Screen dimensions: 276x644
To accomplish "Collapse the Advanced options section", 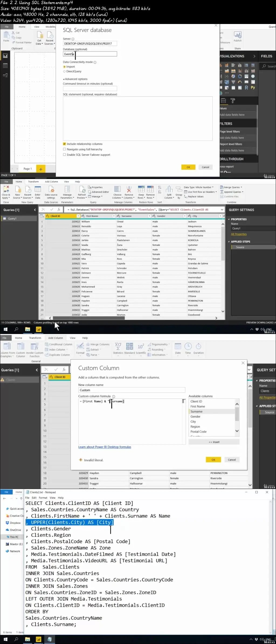I will coord(75,79).
